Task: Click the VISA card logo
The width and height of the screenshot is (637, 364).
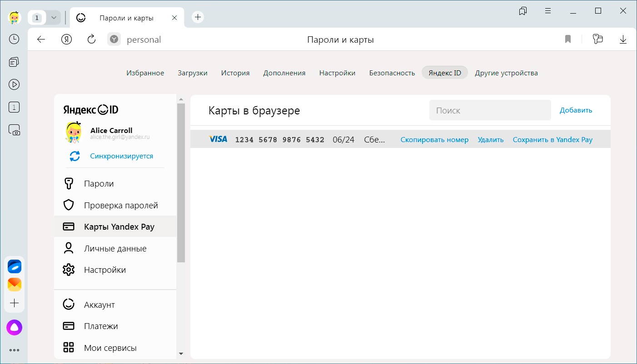Action: (x=218, y=139)
